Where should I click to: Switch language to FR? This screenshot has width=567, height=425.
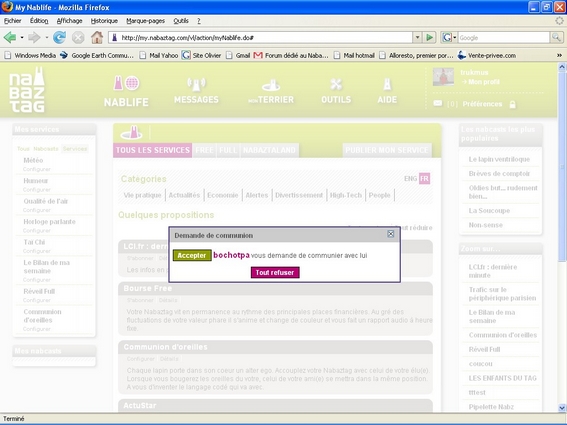(424, 178)
